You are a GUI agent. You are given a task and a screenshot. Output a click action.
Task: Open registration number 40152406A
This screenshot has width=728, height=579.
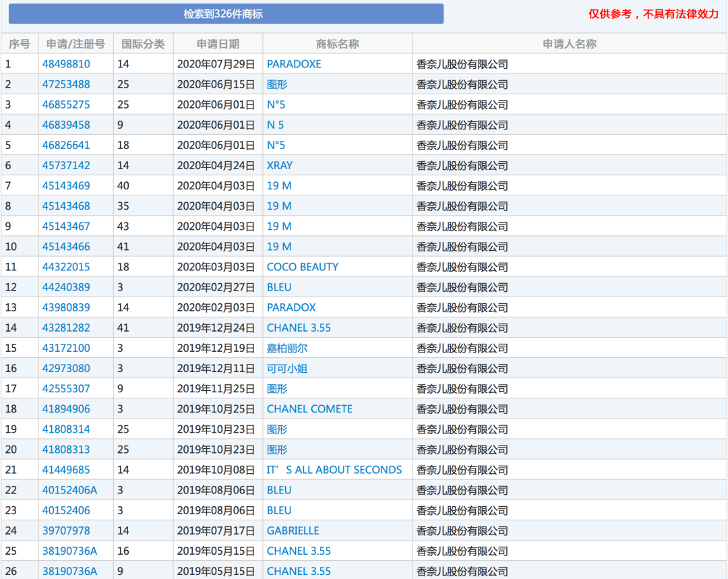coord(69,490)
